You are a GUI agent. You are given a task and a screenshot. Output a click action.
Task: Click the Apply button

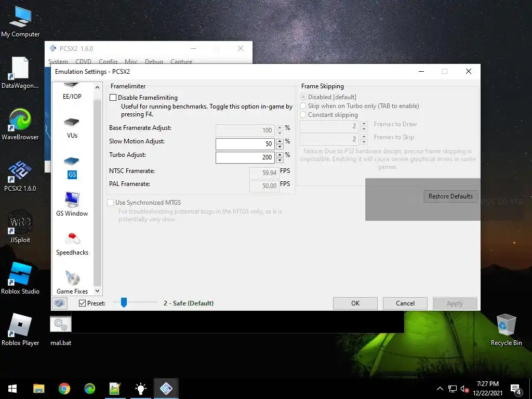pyautogui.click(x=455, y=303)
